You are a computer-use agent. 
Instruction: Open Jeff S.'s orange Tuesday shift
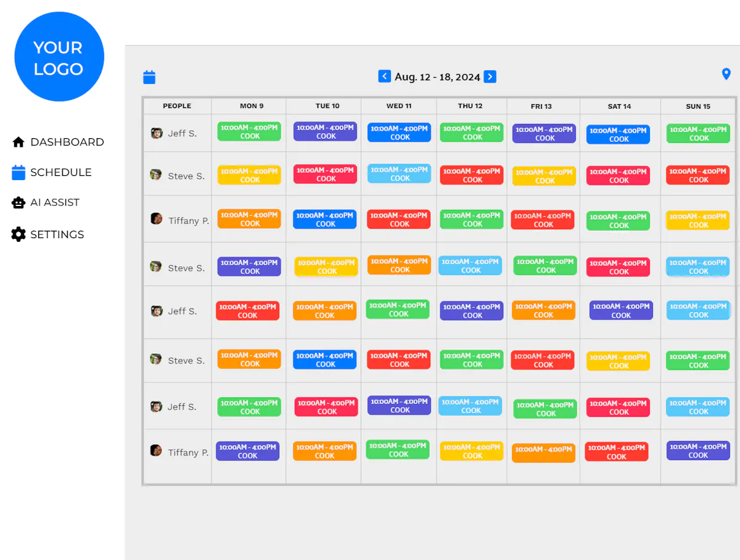coord(325,311)
